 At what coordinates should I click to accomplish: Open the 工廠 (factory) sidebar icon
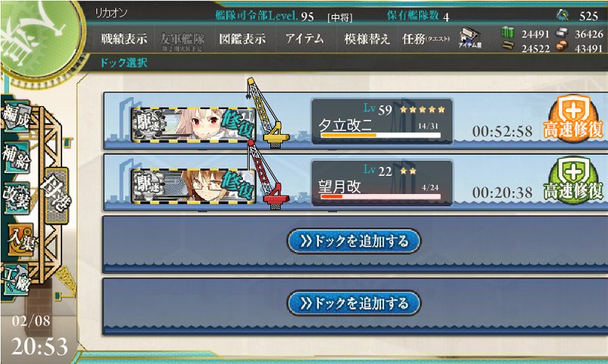(15, 280)
